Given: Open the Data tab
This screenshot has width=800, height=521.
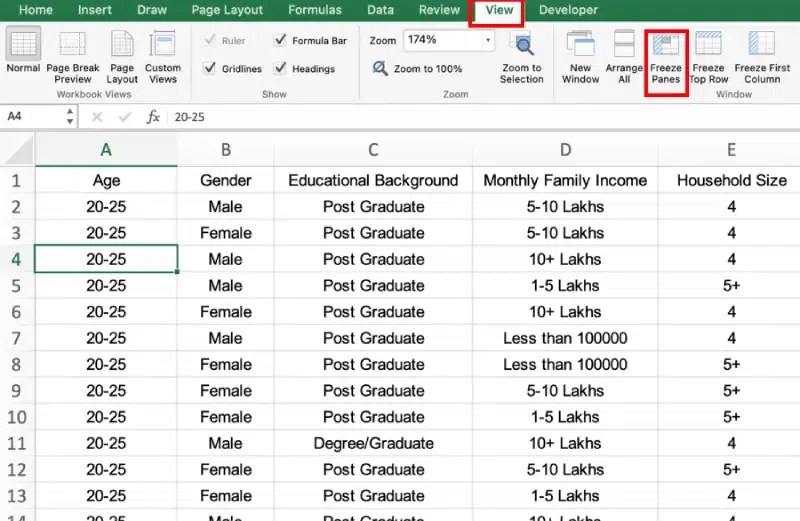Looking at the screenshot, I should (381, 10).
